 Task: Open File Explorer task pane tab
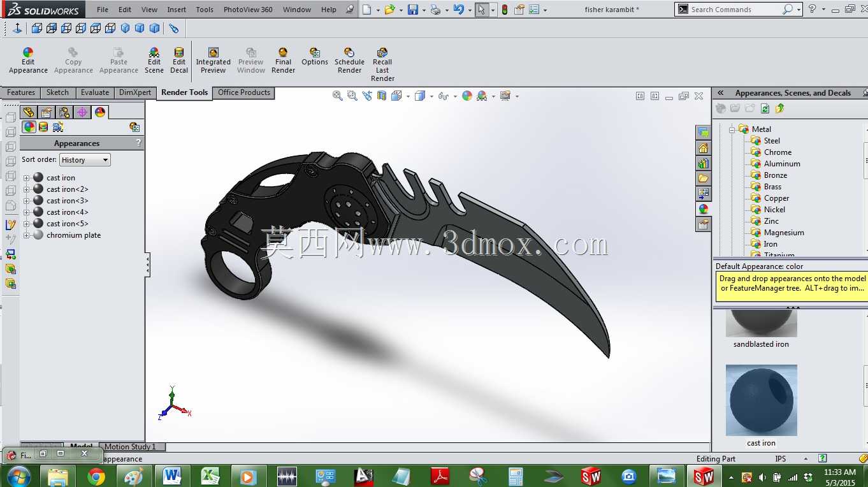click(704, 178)
